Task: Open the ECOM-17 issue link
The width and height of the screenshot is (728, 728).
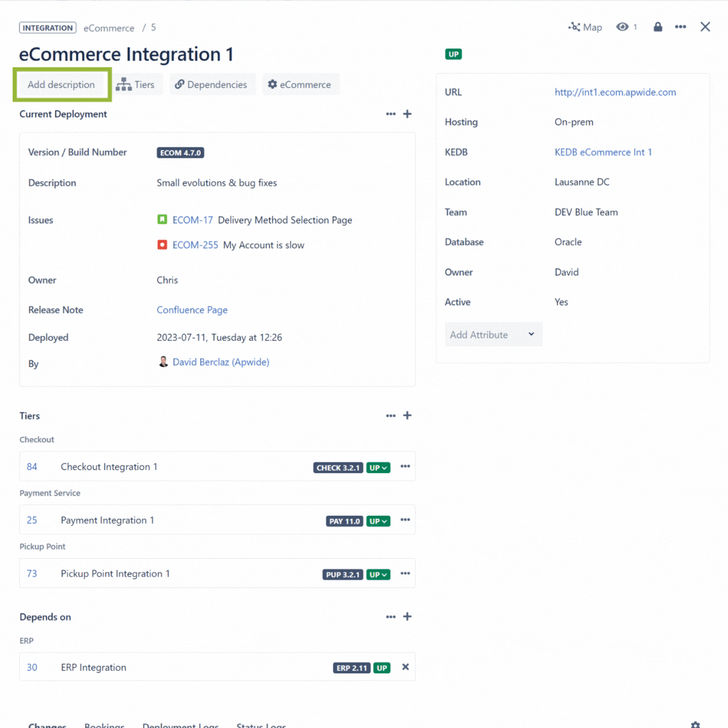Action: point(192,220)
